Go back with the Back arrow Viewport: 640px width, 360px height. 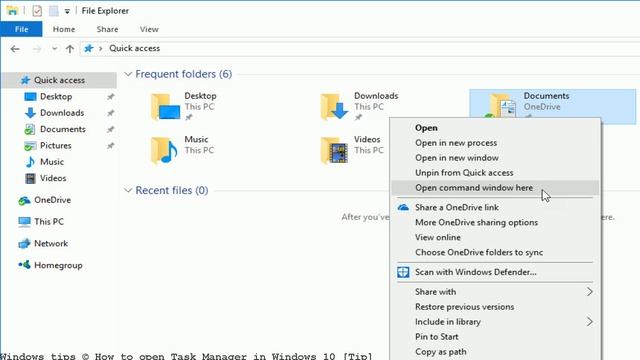pyautogui.click(x=15, y=49)
